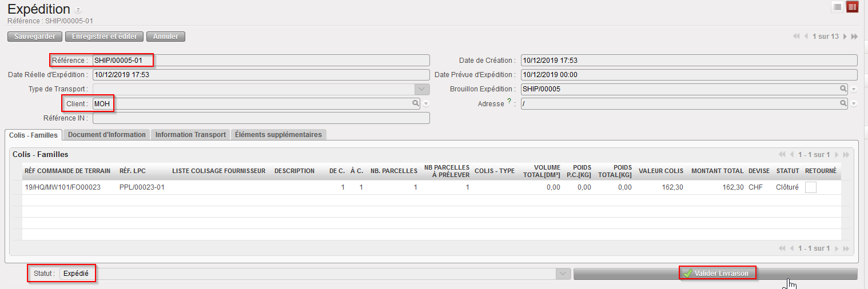868x289 pixels.
Task: Expand the Statut dropdown arrow
Action: coord(564,274)
